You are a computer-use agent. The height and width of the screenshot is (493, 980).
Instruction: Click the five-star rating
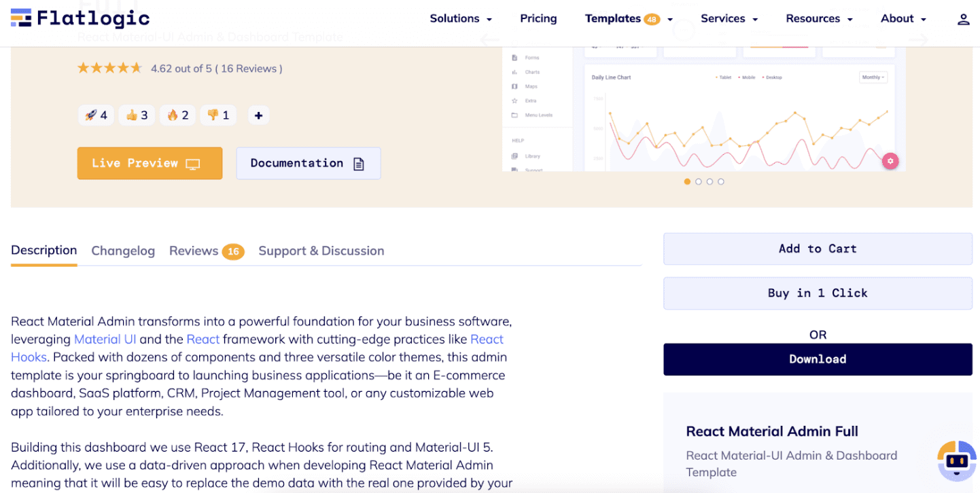click(x=109, y=68)
